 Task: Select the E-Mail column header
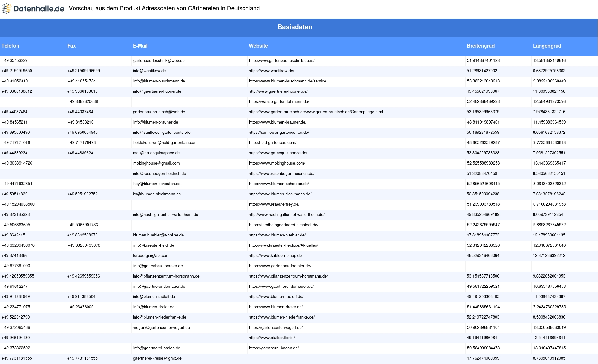click(x=140, y=46)
